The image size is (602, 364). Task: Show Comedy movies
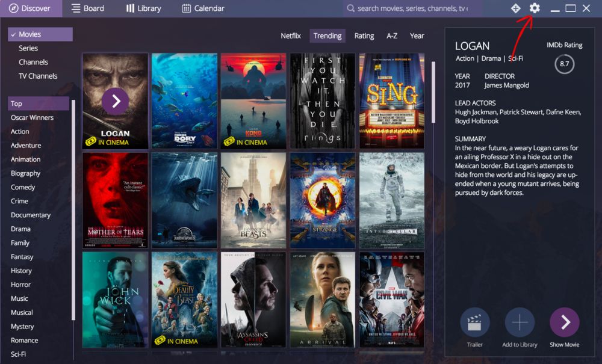23,187
